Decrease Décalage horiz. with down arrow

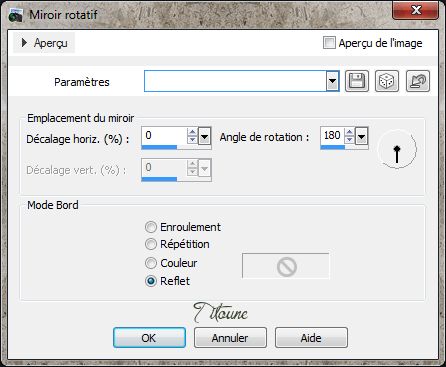(x=192, y=140)
